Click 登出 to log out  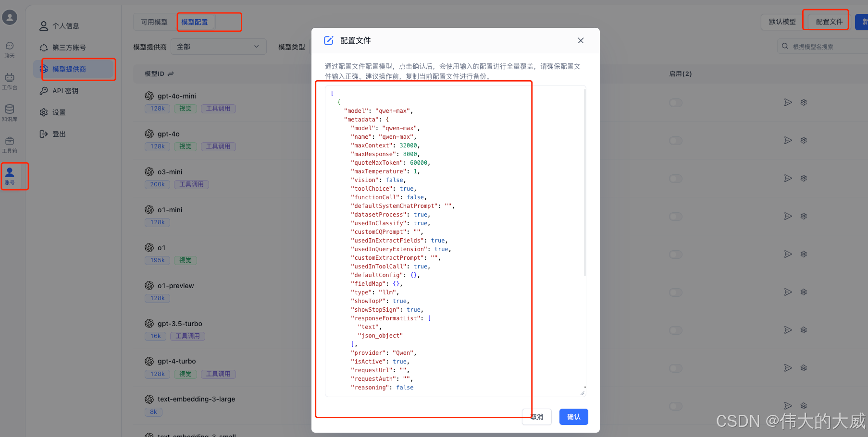point(74,134)
